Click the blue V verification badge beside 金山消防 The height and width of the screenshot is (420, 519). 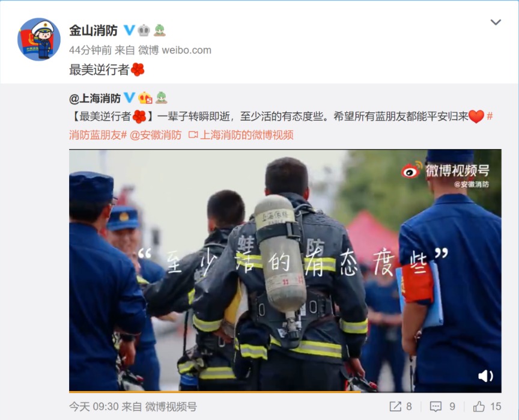pos(129,30)
